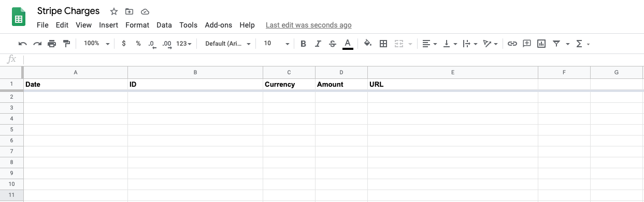This screenshot has height=202, width=644.
Task: Click the merge cells icon
Action: tap(399, 44)
